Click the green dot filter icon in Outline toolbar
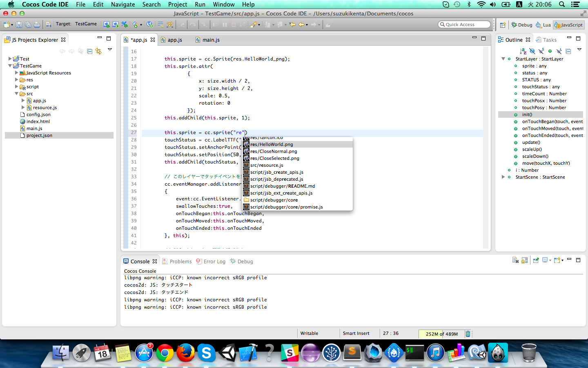The width and height of the screenshot is (588, 368). [550, 51]
